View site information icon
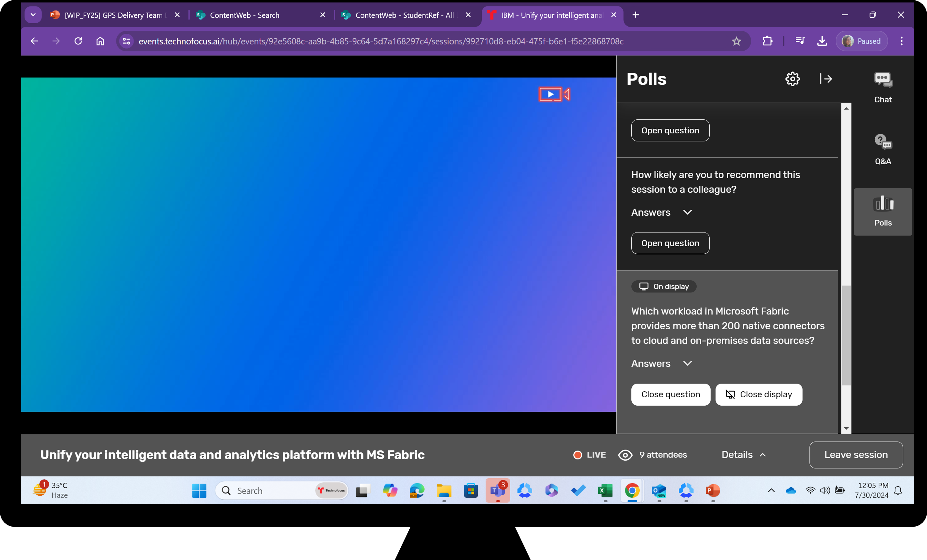This screenshot has height=560, width=927. [x=126, y=41]
